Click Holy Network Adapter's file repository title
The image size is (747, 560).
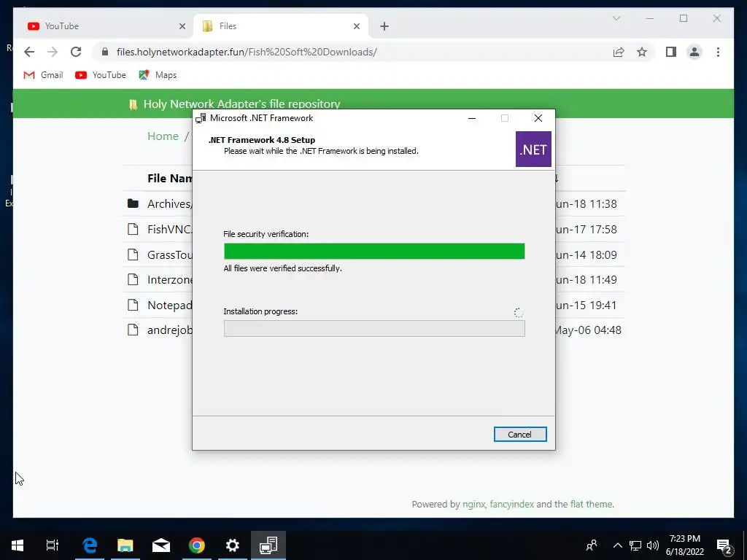241,104
